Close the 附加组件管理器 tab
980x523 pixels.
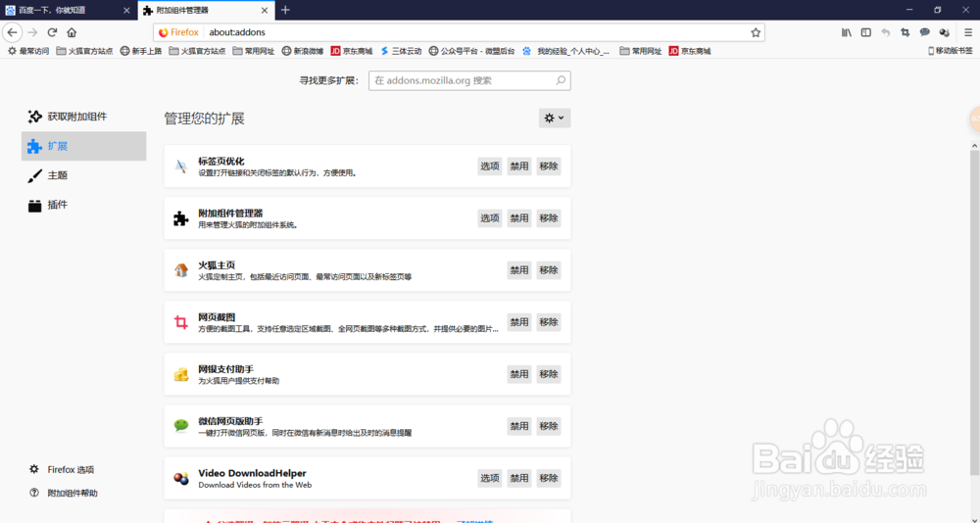pos(265,10)
